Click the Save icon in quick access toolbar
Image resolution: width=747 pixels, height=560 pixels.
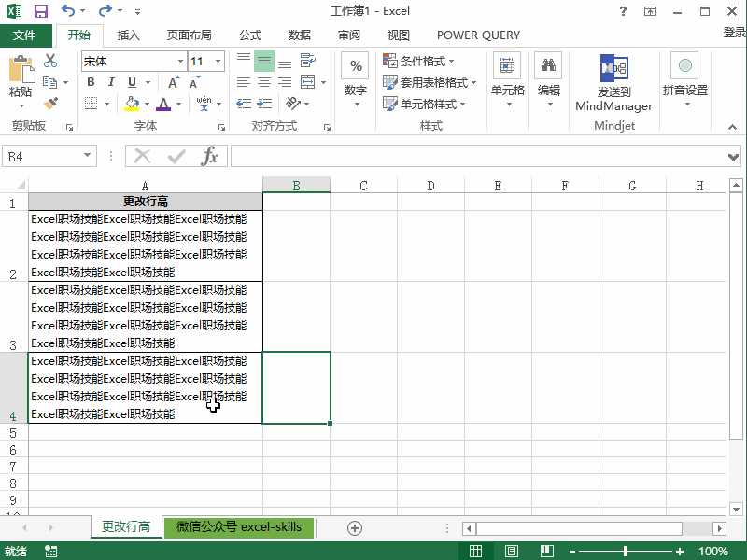(x=41, y=11)
